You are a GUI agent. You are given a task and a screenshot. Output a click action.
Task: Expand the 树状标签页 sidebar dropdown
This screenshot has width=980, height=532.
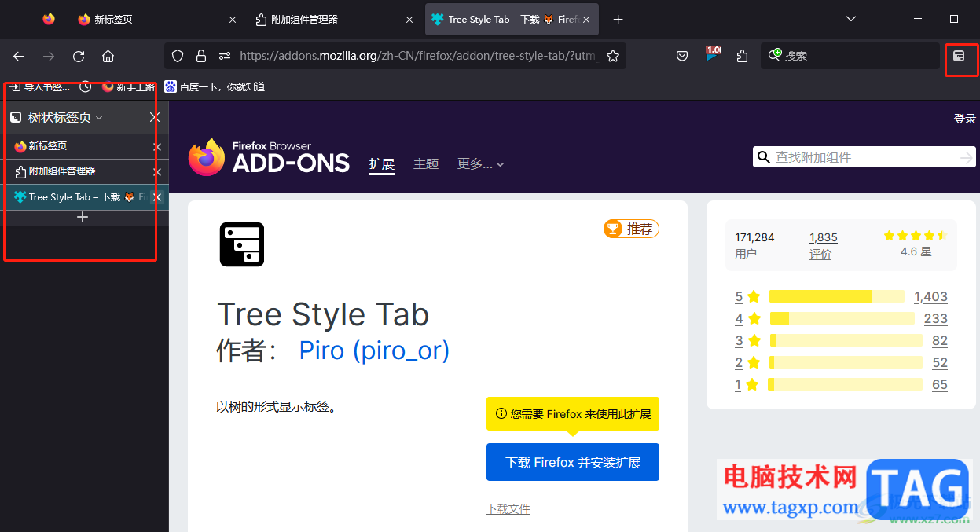(99, 118)
